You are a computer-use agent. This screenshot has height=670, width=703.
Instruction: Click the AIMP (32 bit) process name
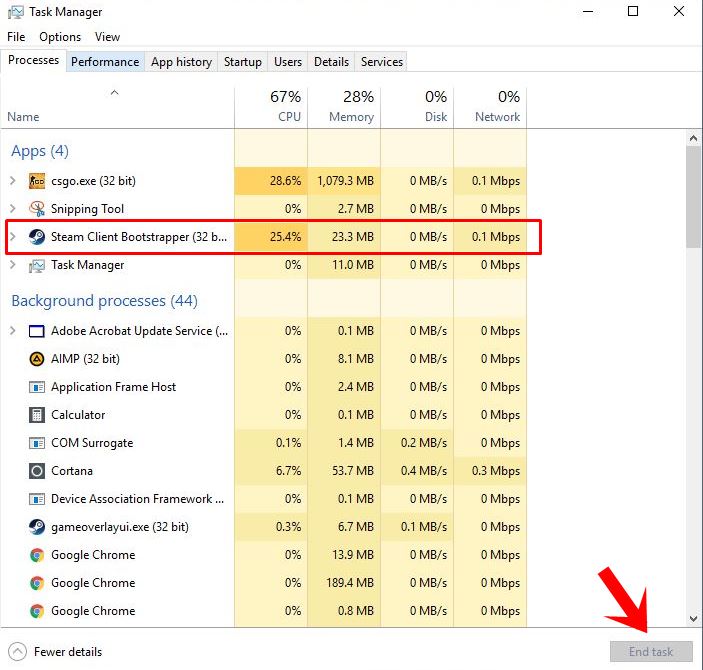pyautogui.click(x=85, y=359)
